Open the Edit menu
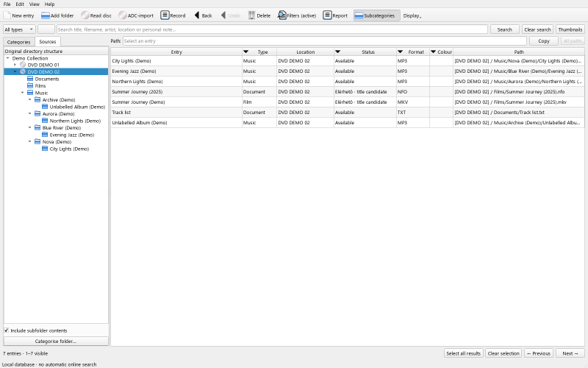Viewport: 588px width, 368px height. (x=20, y=4)
